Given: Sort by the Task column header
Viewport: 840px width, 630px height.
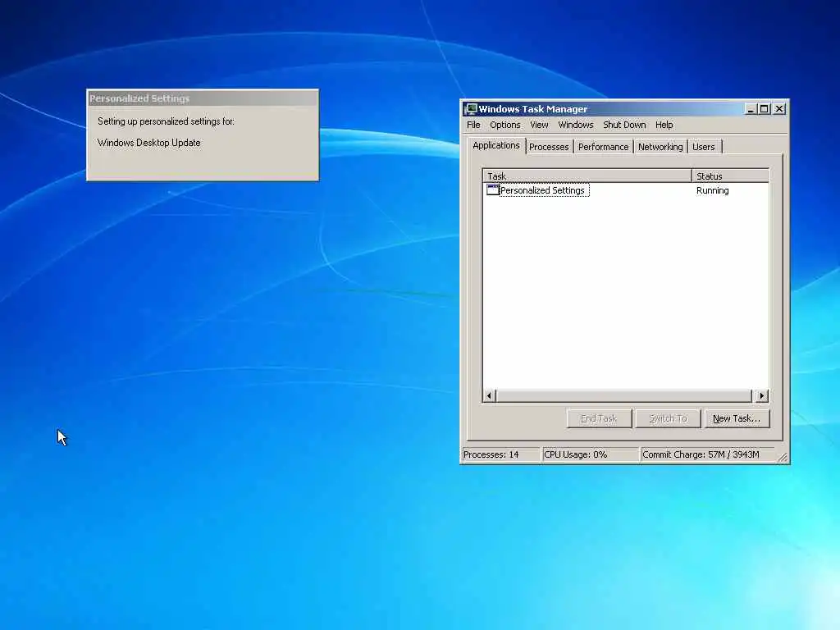Looking at the screenshot, I should 587,176.
